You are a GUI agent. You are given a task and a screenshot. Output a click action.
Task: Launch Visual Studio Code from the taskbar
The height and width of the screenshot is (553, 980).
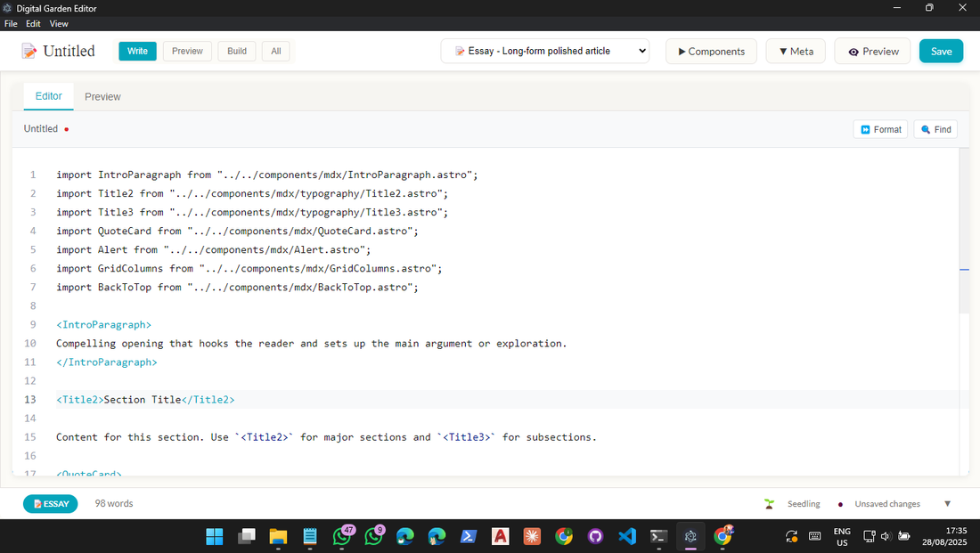pos(627,537)
